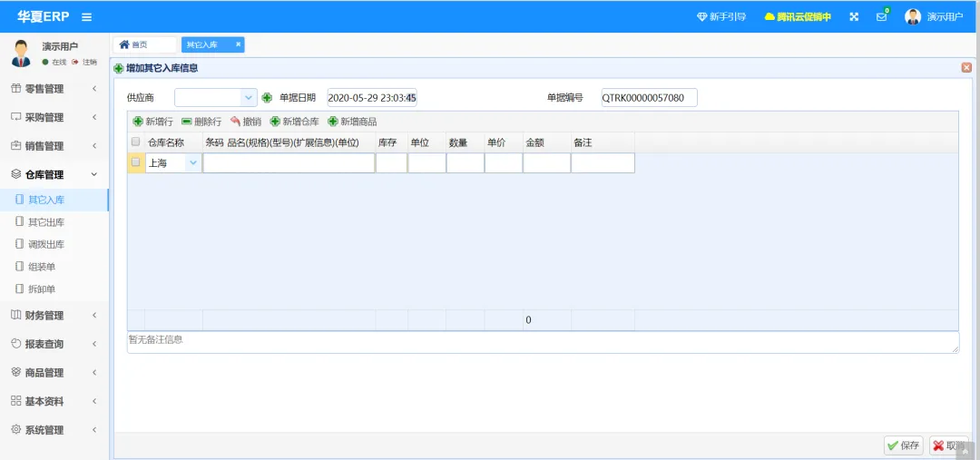Open 调拨出库 in the sidebar

point(54,244)
